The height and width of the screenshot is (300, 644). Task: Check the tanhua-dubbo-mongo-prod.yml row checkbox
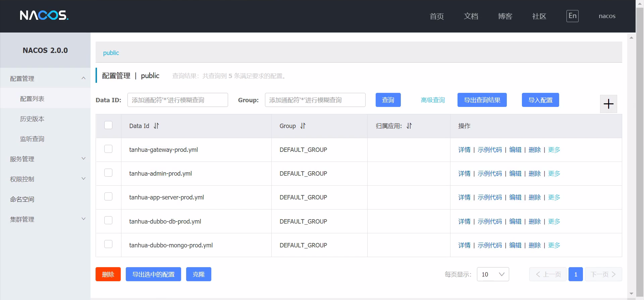[x=108, y=244]
